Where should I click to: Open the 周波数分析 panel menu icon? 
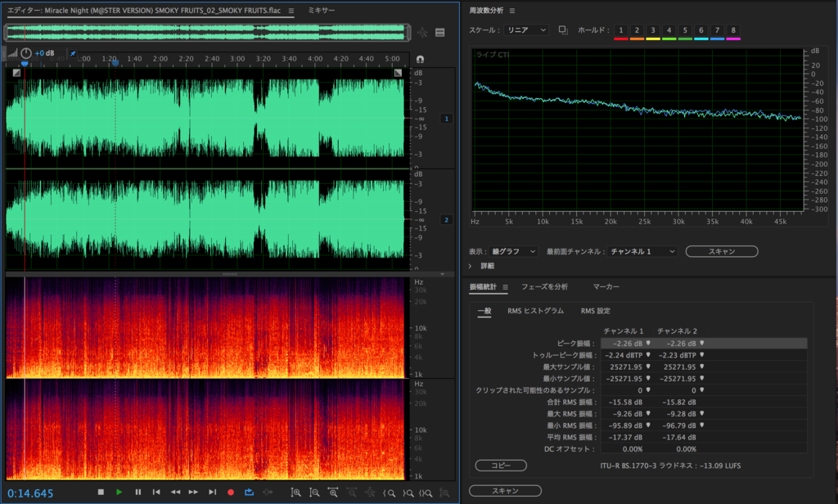512,11
